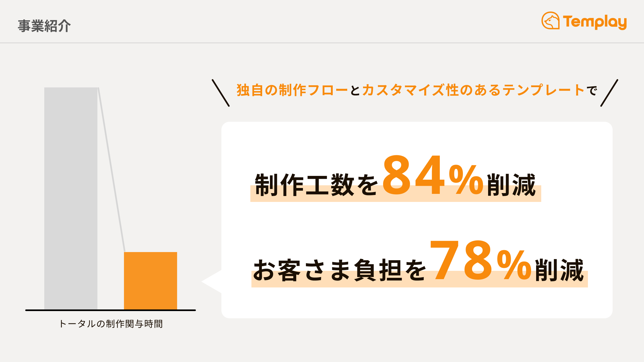Click the Templay wordmark text
Viewport: 644px width, 362px height.
[x=595, y=22]
